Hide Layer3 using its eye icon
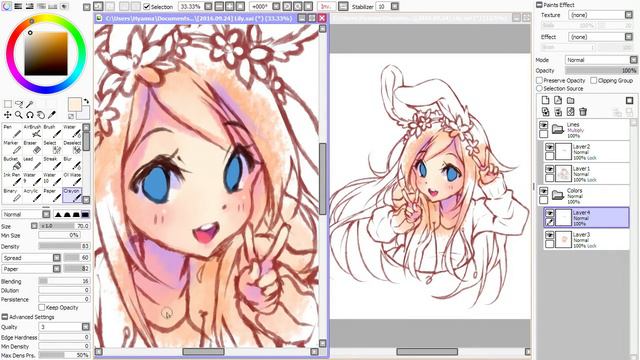640x360 pixels. pyautogui.click(x=550, y=235)
